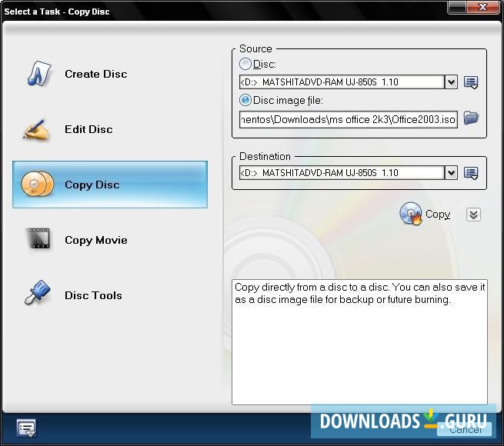Open the Source drive details list icon
This screenshot has height=446, width=504.
[x=471, y=82]
